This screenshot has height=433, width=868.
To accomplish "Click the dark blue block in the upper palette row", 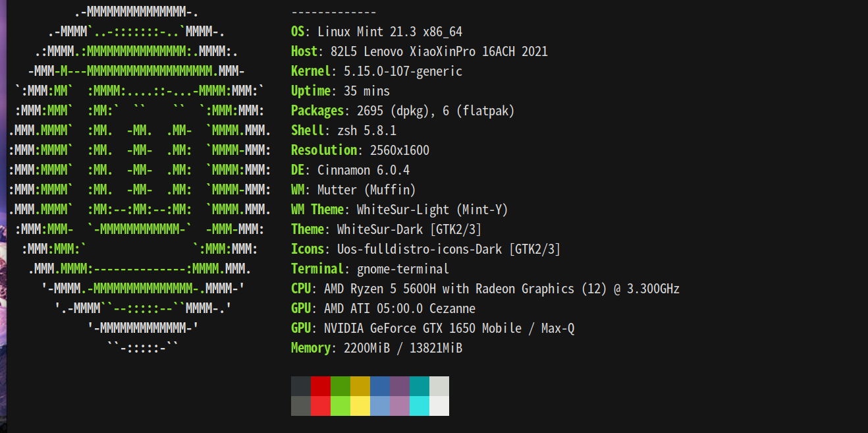I will pos(380,386).
